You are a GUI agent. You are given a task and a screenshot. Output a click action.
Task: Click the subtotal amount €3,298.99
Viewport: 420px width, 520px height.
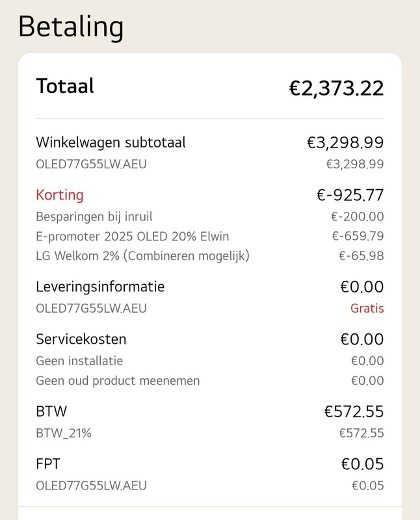348,141
